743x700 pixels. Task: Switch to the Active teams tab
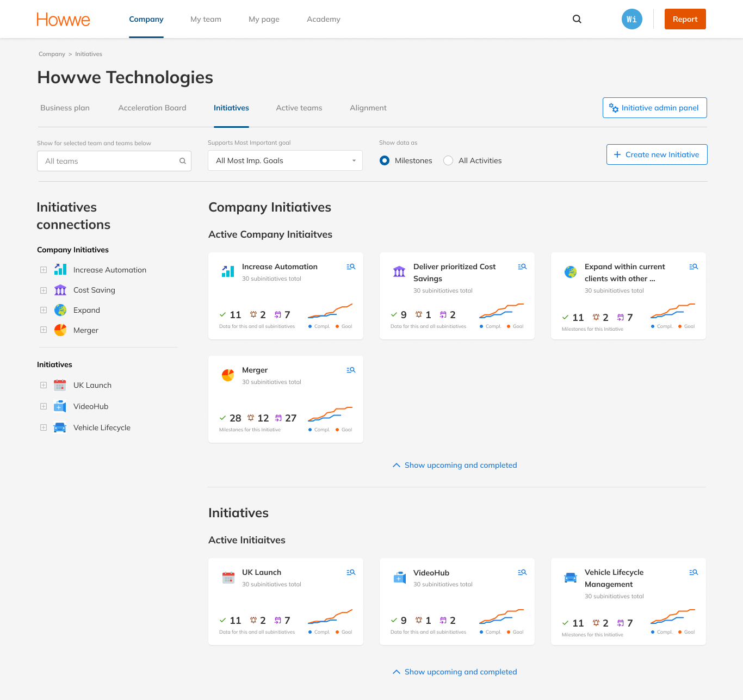pos(299,108)
